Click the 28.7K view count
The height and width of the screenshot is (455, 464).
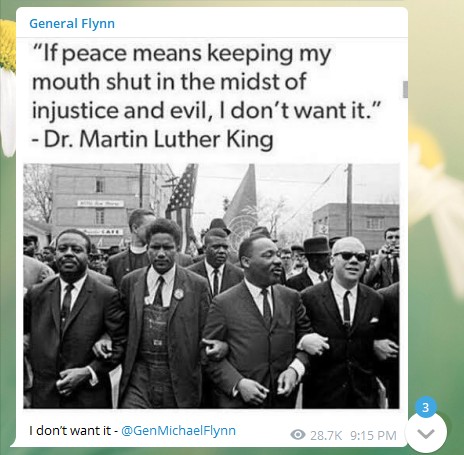(326, 435)
